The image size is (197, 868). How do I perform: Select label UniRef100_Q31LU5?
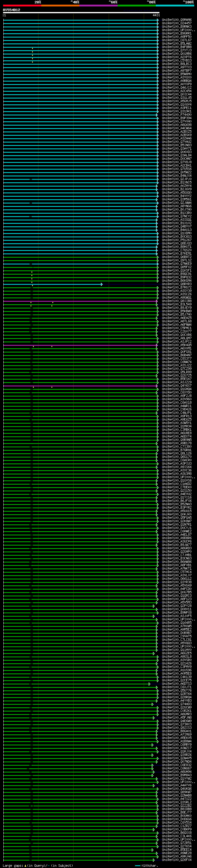point(176,98)
